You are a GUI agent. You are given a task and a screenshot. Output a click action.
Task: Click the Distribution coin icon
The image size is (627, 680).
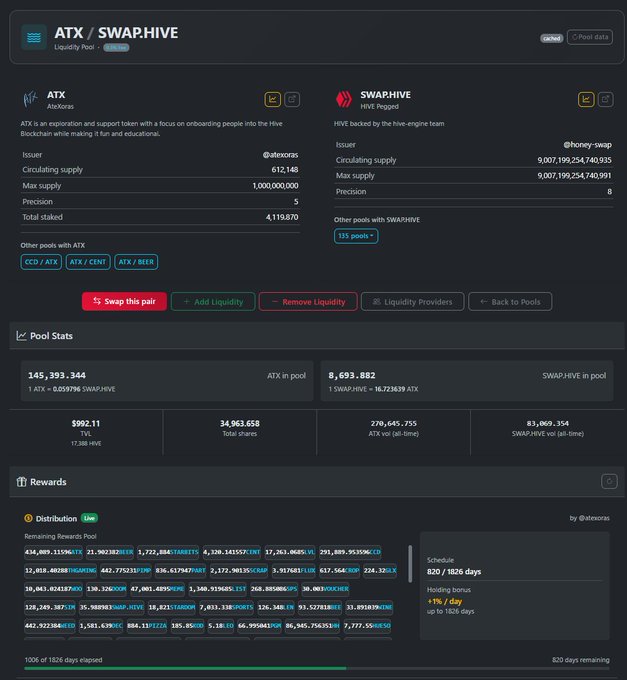(29, 518)
